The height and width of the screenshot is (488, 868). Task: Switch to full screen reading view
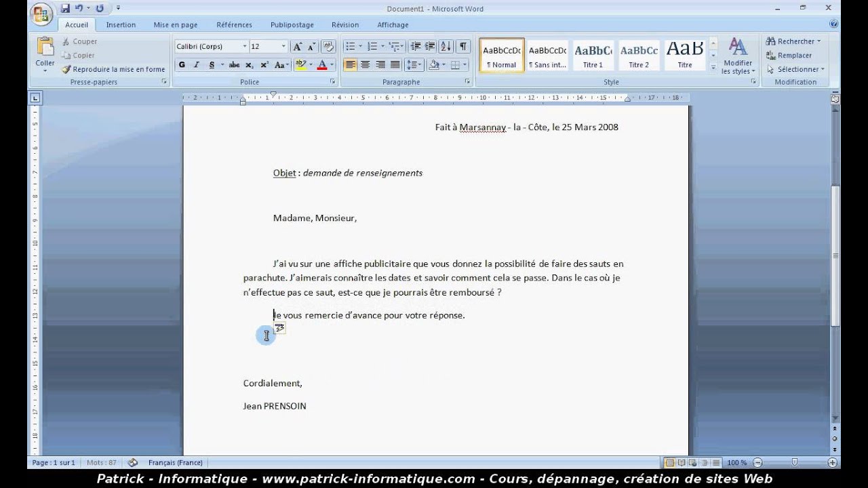(x=682, y=463)
